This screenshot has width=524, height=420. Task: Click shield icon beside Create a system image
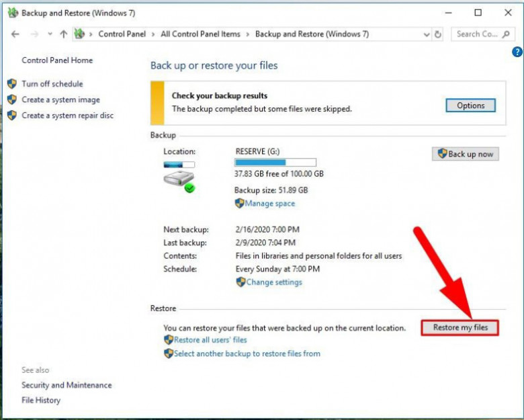click(x=12, y=99)
